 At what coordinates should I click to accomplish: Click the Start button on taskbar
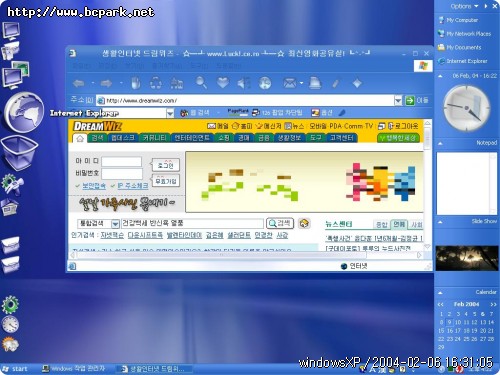(15, 369)
